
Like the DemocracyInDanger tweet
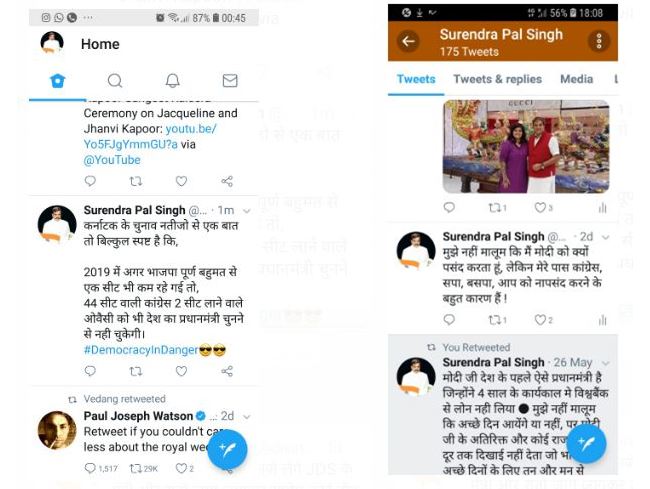tap(181, 371)
